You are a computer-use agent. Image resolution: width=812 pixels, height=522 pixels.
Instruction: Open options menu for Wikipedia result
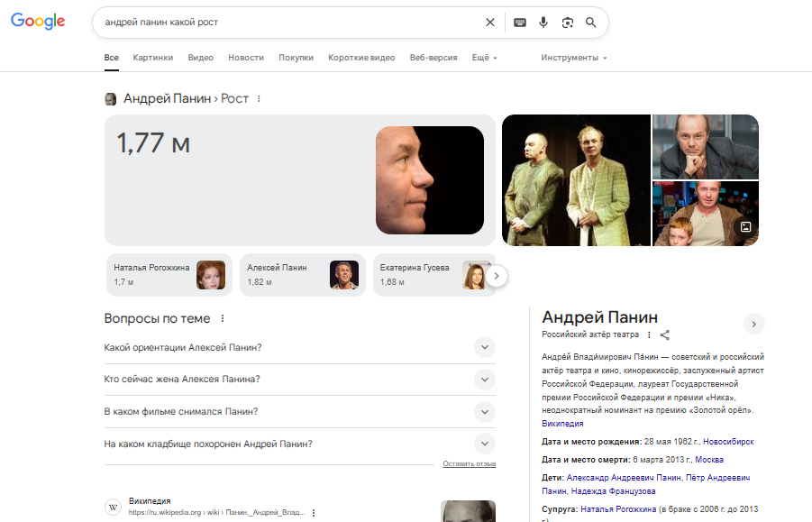[314, 513]
